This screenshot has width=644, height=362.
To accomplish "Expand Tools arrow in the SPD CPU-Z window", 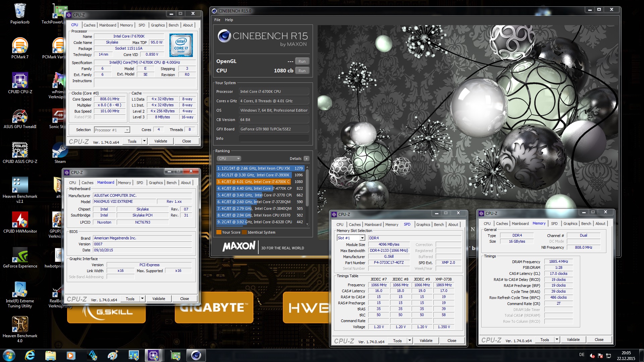I will tap(410, 341).
